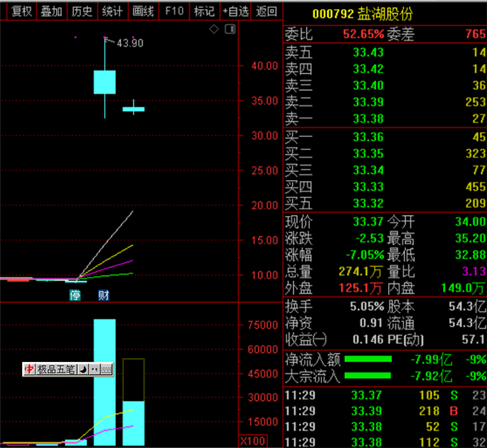Screen dimensions: 487x448
Task: Click 最高 value 35.20
Action: click(x=470, y=239)
